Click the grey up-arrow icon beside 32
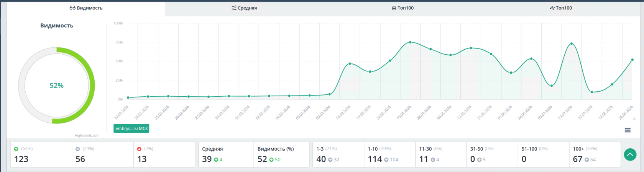 330,160
